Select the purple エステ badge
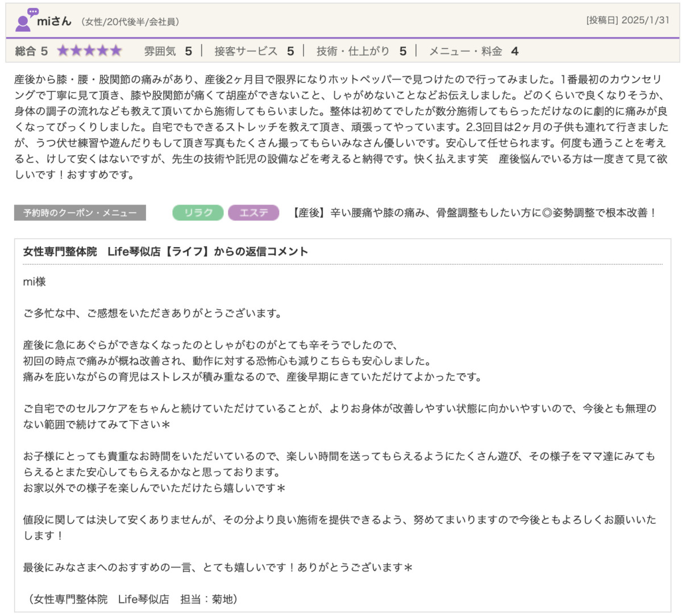Viewport: 682px width, 616px height. click(x=253, y=213)
